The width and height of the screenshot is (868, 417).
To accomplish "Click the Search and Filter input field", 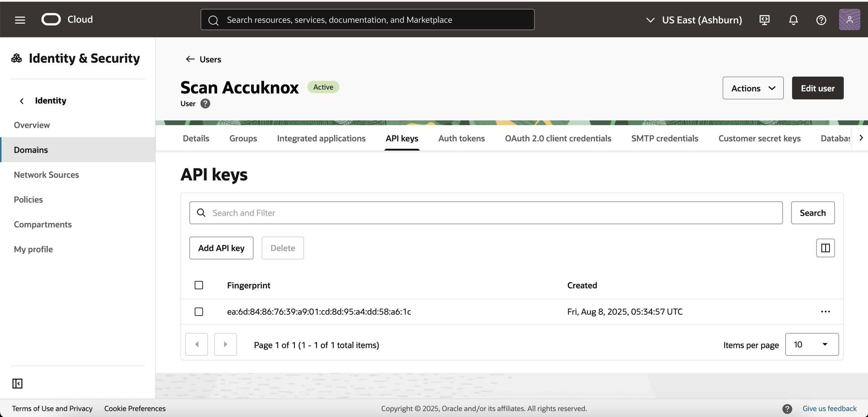I will point(486,213).
